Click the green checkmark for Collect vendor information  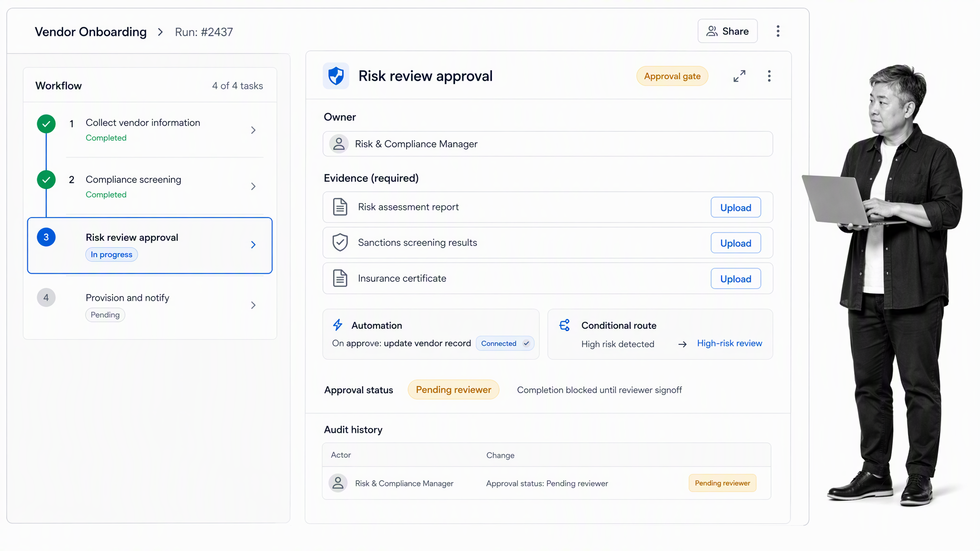(46, 124)
